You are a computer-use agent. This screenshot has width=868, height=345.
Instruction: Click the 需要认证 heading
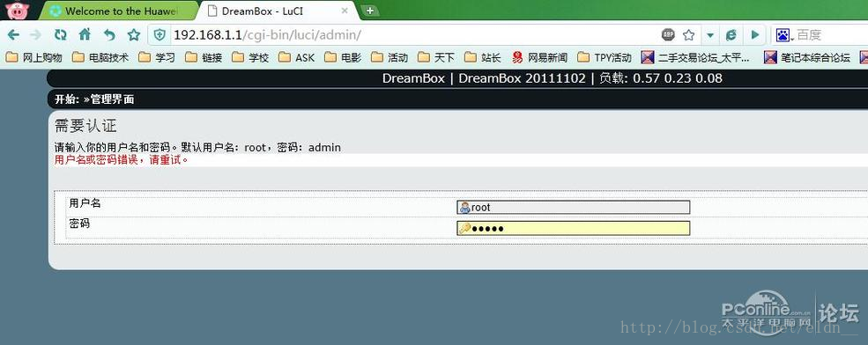(x=85, y=126)
